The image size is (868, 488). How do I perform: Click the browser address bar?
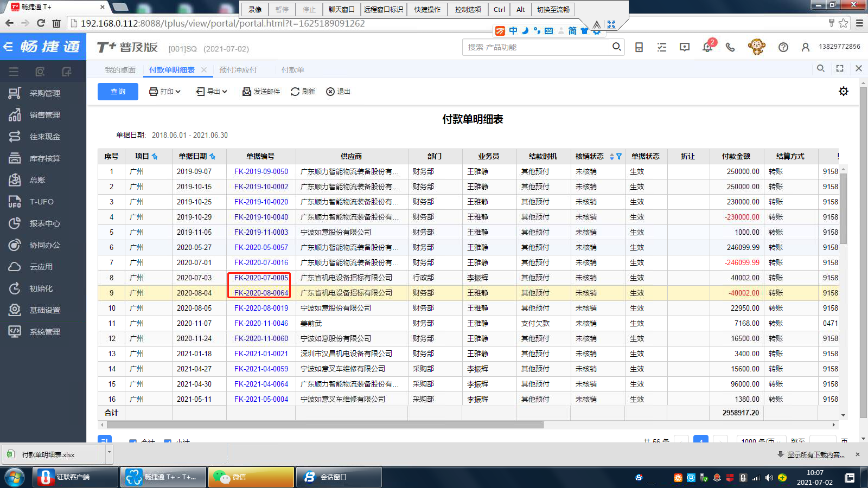(x=445, y=23)
